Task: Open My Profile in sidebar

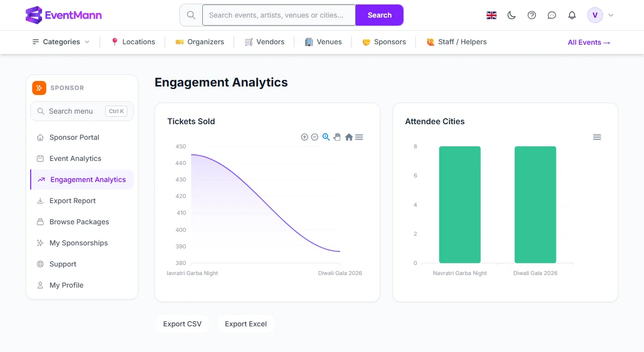Action: click(x=82, y=285)
